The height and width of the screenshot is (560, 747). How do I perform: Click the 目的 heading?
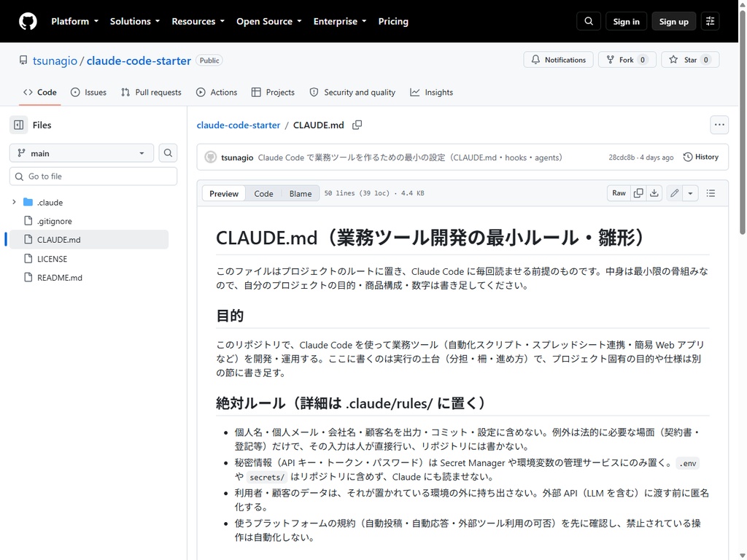point(230,315)
